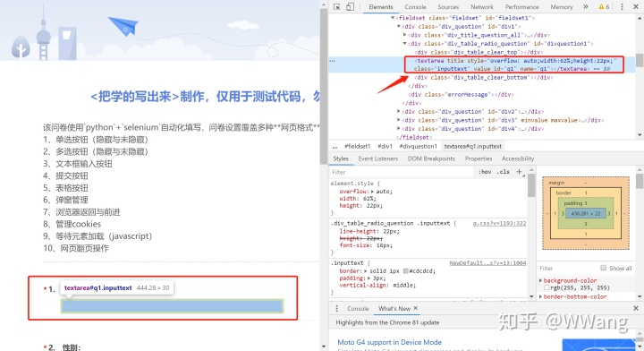The image size is (644, 351).
Task: Click the warnings count indicator
Action: (604, 6)
